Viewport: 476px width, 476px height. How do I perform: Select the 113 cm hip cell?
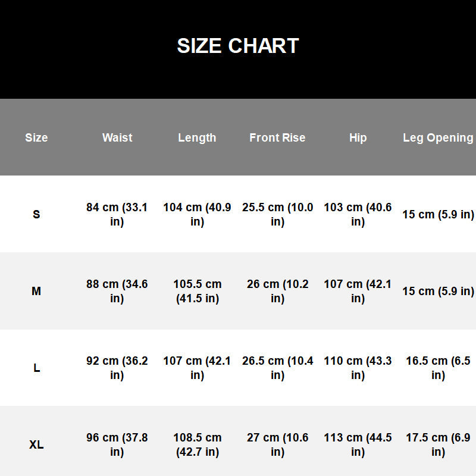coord(358,444)
